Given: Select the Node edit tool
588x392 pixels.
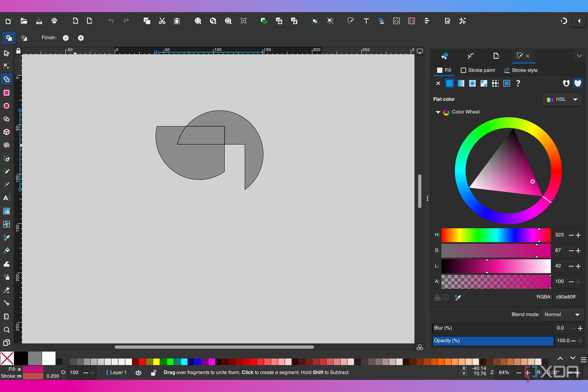Looking at the screenshot, I should tap(6, 66).
